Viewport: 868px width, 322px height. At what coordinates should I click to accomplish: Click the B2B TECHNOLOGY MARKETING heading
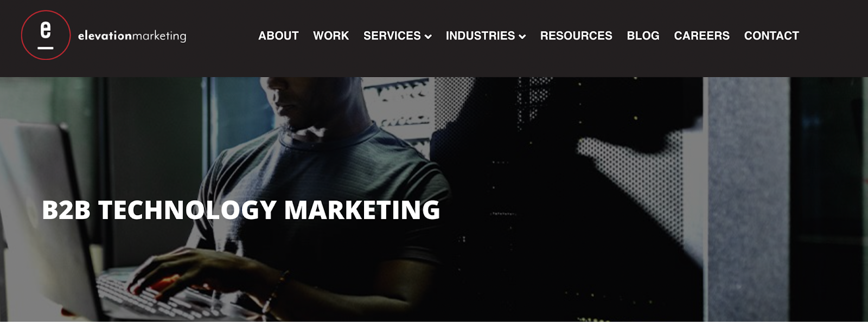(x=241, y=210)
